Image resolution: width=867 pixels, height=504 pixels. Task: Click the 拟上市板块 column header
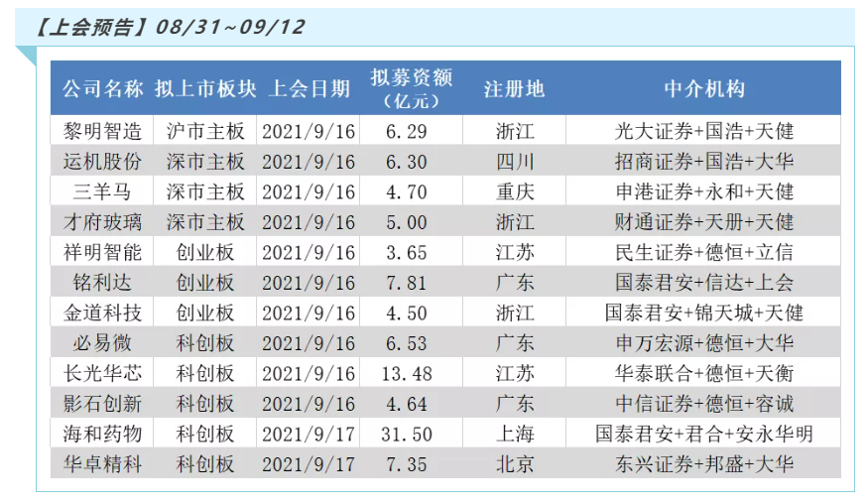pos(205,88)
